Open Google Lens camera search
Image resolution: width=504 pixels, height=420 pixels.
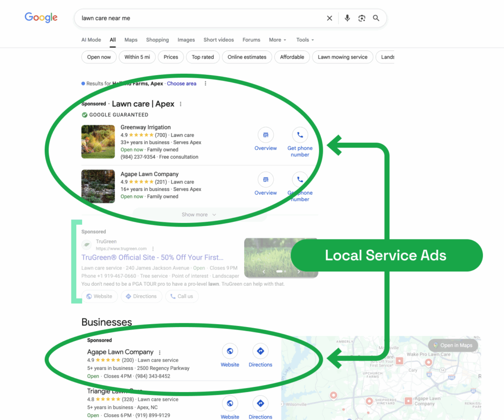(362, 18)
